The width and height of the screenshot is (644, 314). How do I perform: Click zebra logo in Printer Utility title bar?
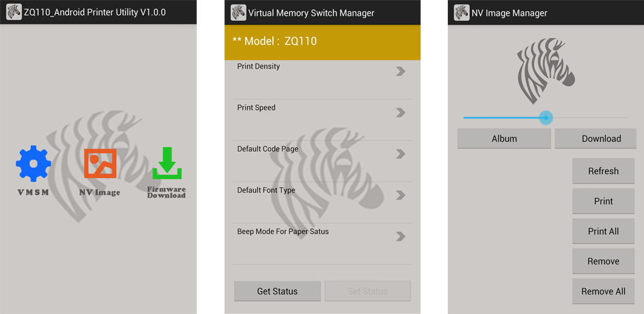[x=14, y=12]
